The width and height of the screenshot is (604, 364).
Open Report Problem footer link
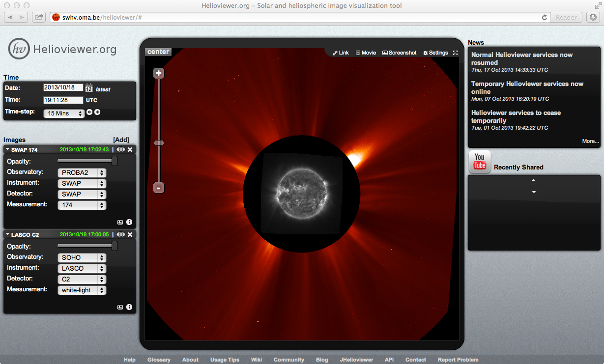coord(458,360)
